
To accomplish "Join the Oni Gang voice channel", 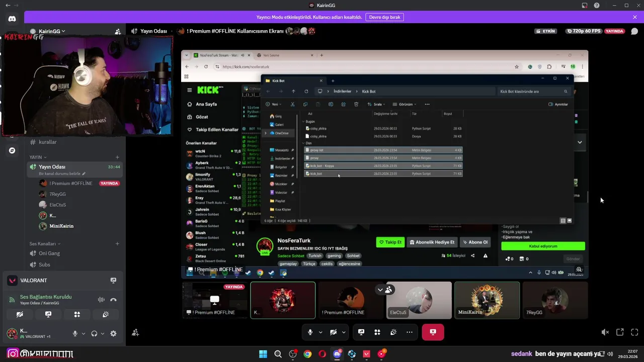I will point(74,253).
